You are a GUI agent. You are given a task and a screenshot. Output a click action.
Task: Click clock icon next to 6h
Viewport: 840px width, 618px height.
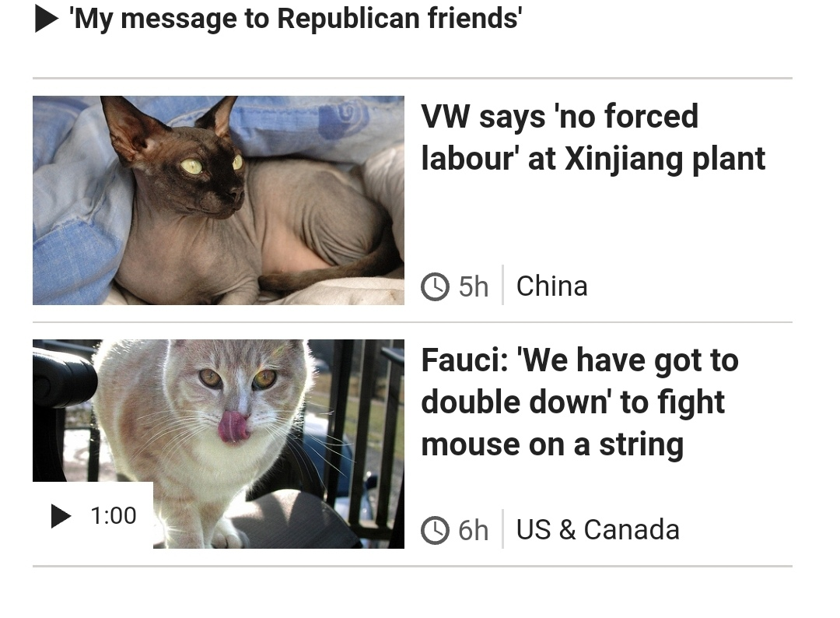tap(435, 530)
